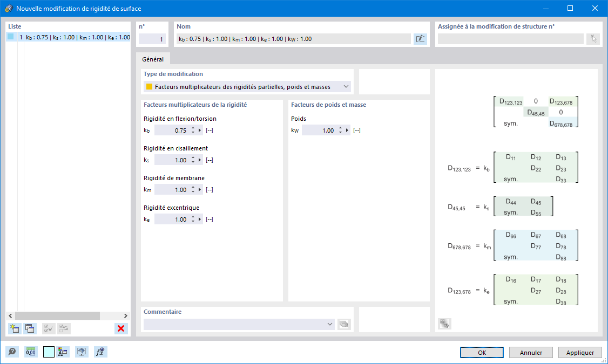This screenshot has width=608, height=364.
Task: Expand the ke value arrow menu
Action: coord(200,219)
